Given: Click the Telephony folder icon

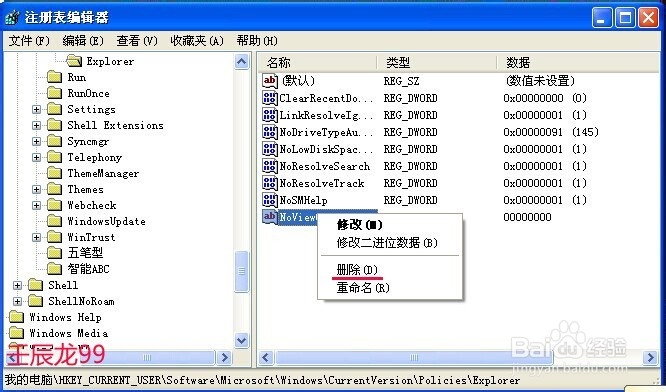Looking at the screenshot, I should [x=54, y=157].
